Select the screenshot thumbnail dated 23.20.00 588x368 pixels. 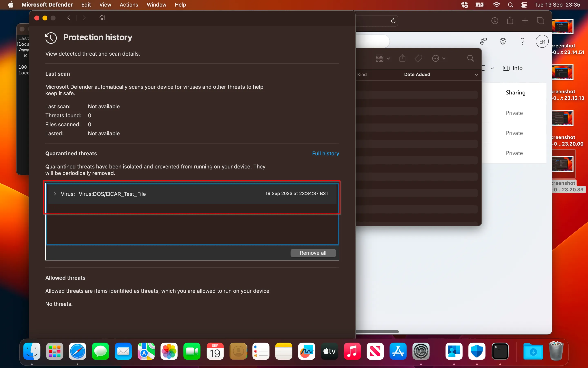pyautogui.click(x=563, y=118)
